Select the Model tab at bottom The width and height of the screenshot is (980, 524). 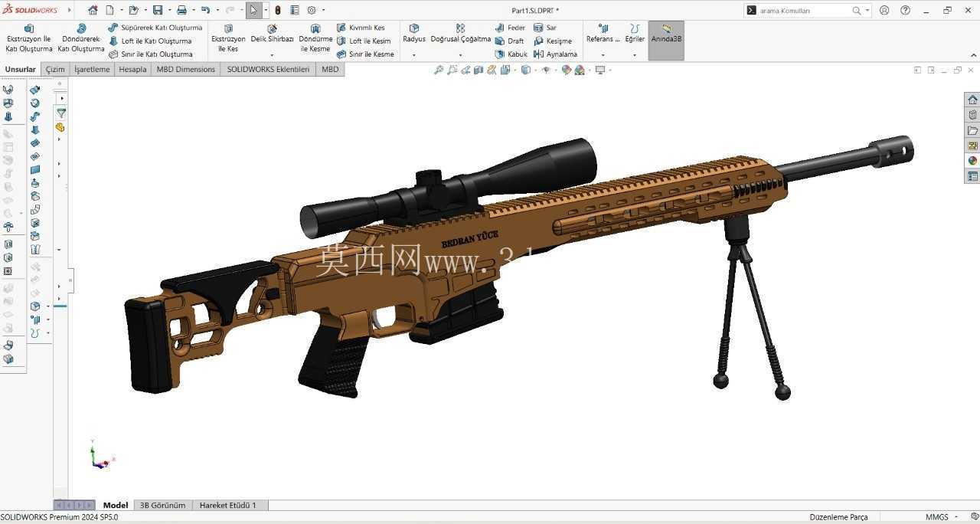[x=116, y=505]
